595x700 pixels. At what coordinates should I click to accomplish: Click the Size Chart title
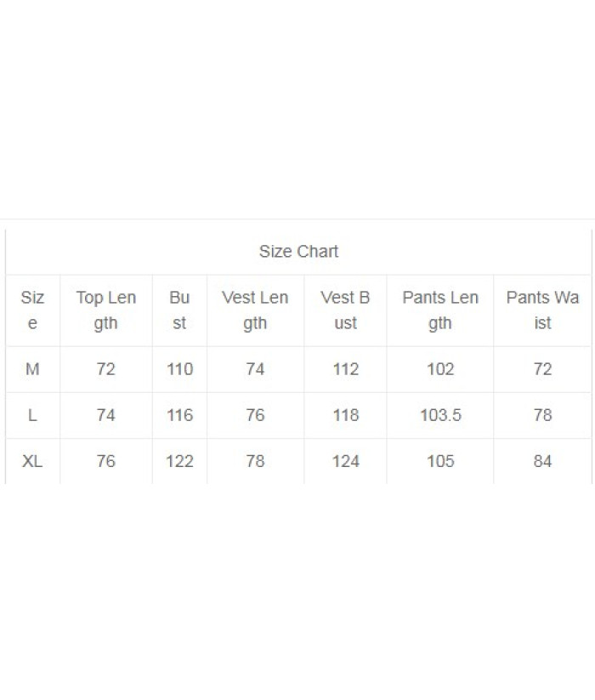(298, 252)
